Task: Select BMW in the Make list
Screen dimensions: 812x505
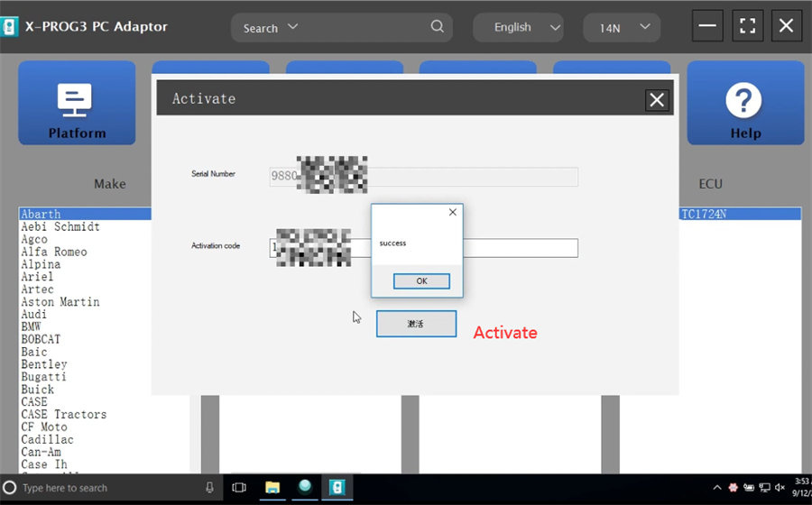Action: [x=31, y=326]
